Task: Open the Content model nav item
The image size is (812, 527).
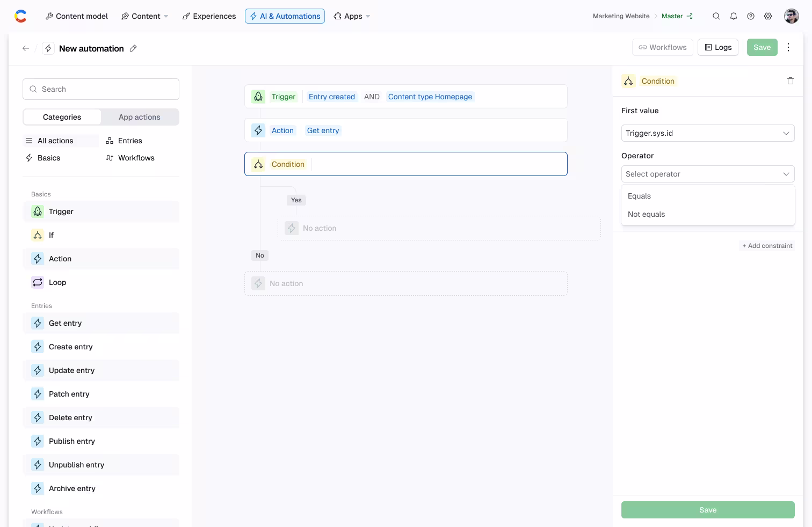Action: [x=77, y=16]
